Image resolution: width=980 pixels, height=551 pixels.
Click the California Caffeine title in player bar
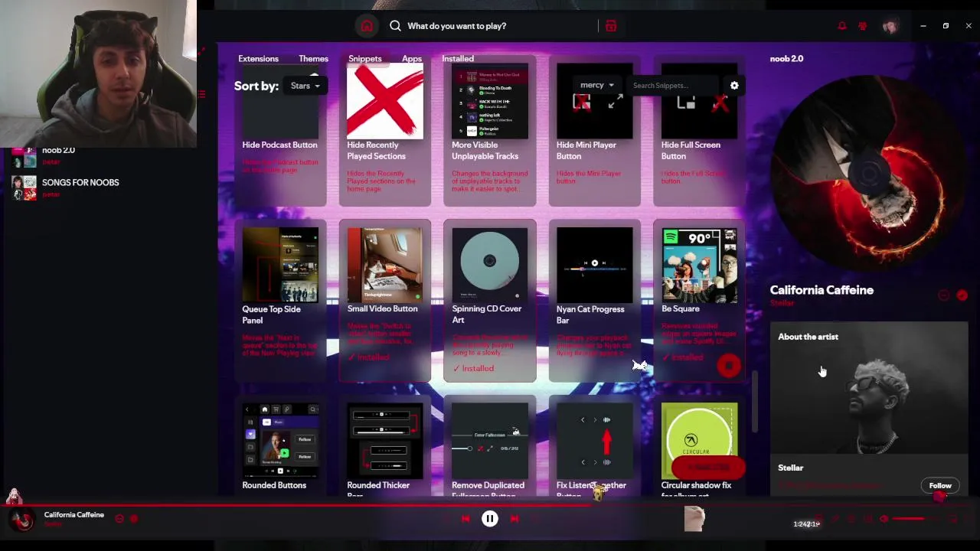[x=73, y=515]
